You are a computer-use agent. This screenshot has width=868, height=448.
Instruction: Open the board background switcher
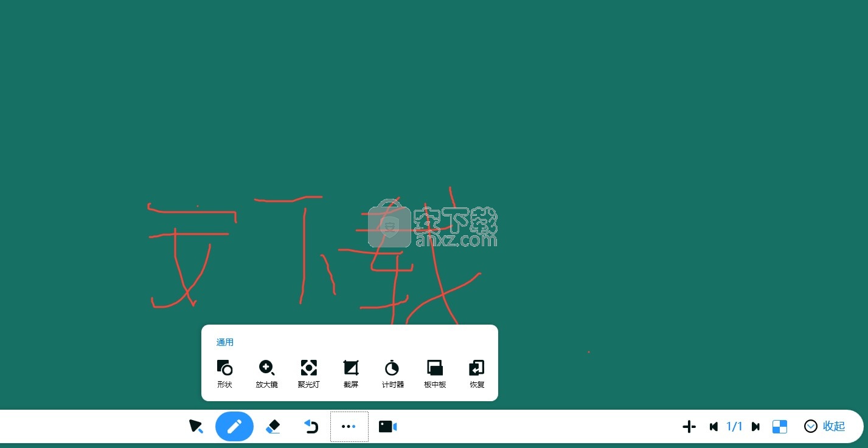click(x=780, y=427)
